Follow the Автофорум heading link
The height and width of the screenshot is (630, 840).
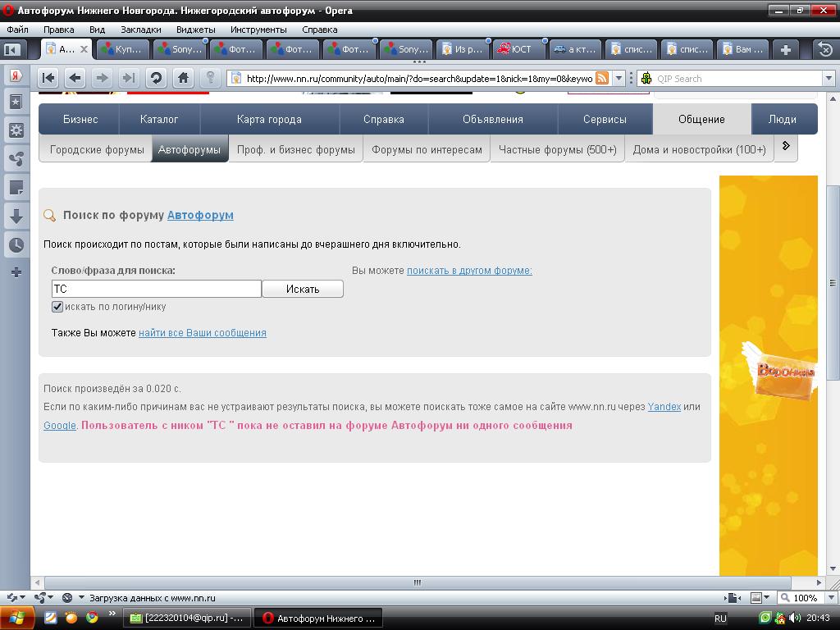tap(200, 215)
